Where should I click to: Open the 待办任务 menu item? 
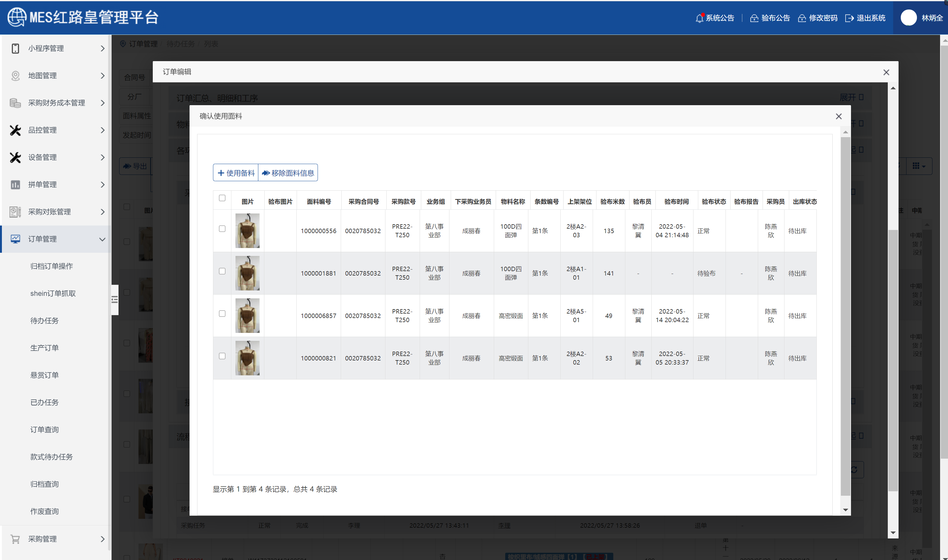45,321
